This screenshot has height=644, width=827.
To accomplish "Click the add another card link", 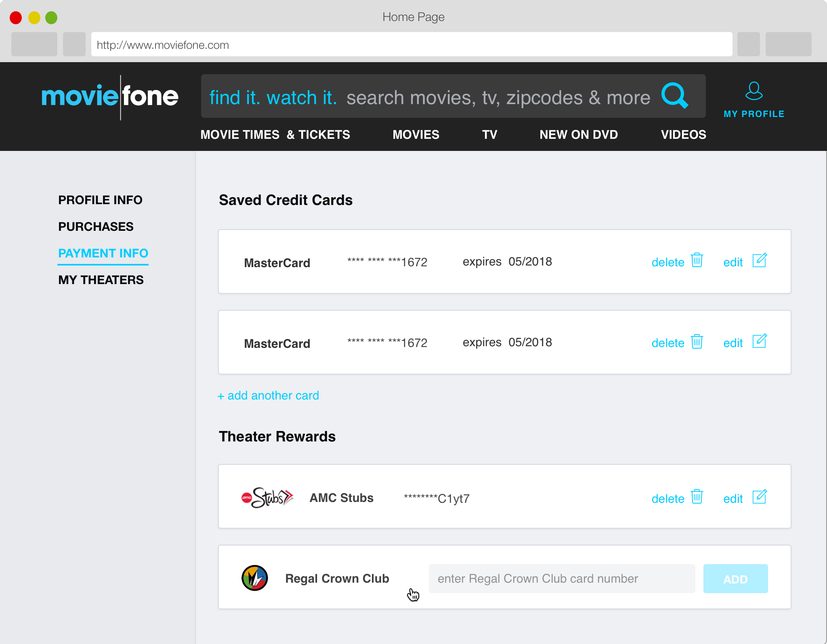I will [x=269, y=395].
